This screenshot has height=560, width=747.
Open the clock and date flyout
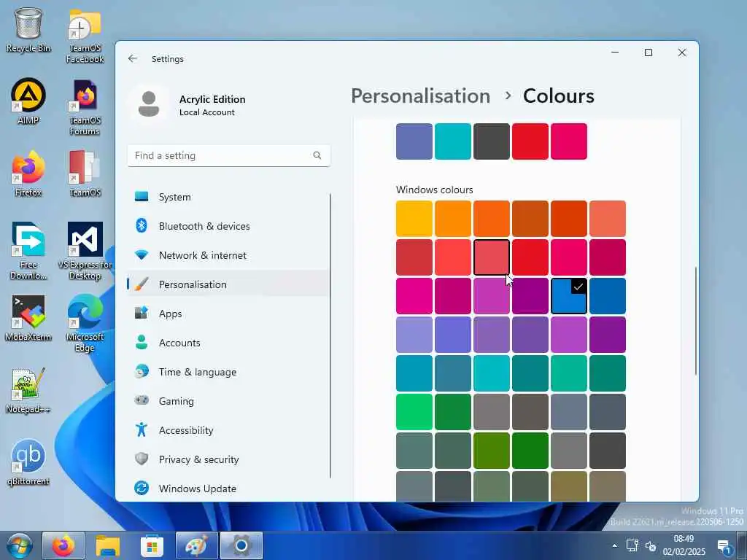coord(684,545)
